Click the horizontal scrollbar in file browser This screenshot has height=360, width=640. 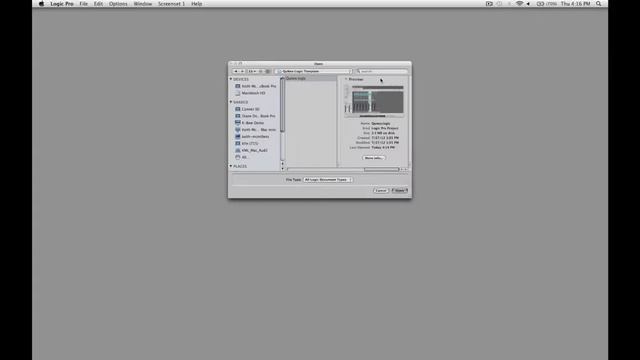point(381,169)
